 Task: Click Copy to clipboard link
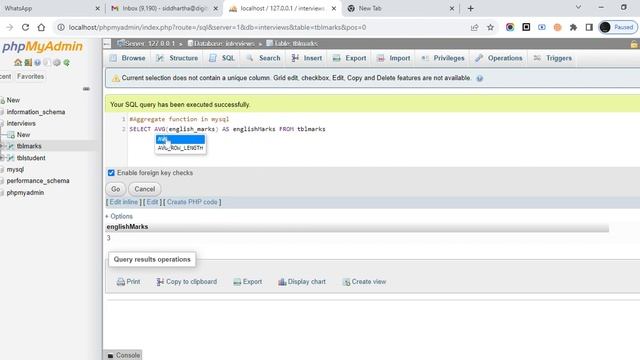pyautogui.click(x=187, y=282)
